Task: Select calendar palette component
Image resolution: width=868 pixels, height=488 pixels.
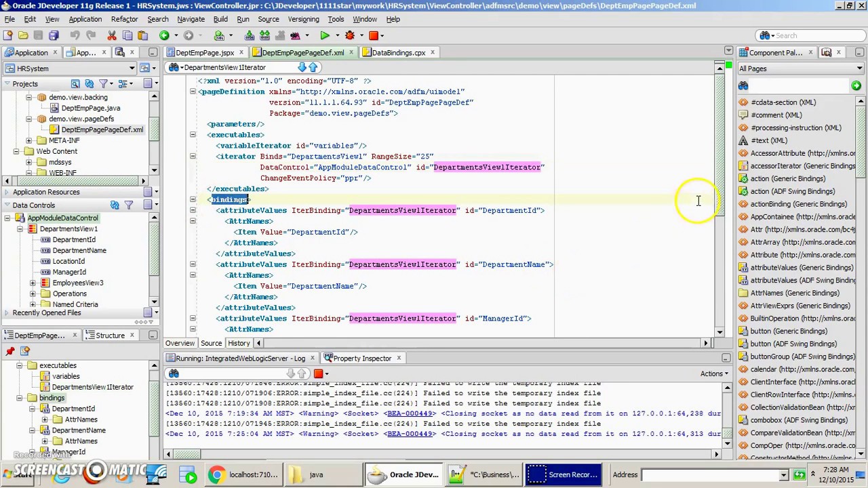Action: coord(797,369)
